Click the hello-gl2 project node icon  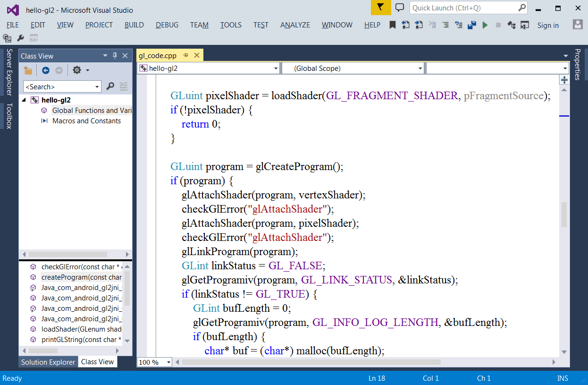click(x=34, y=100)
